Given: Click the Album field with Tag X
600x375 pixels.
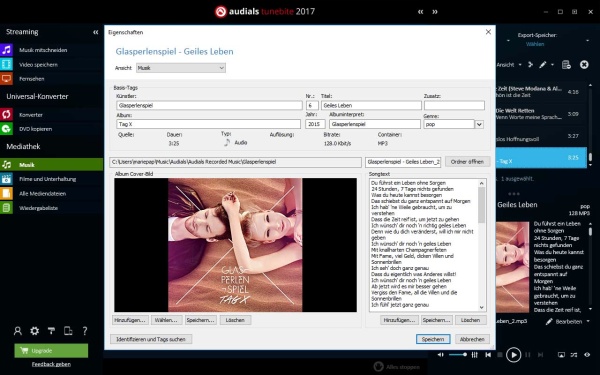Looking at the screenshot, I should 209,124.
